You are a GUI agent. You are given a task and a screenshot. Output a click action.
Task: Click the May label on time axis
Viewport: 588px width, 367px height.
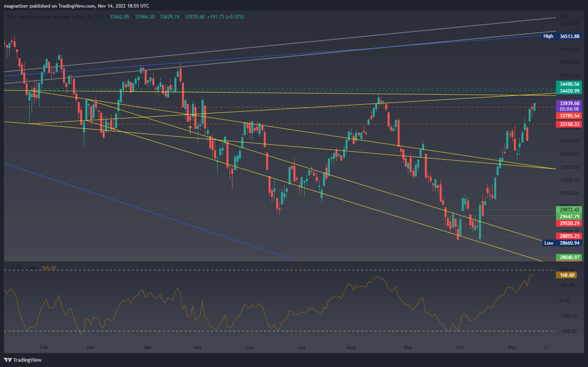(197, 347)
